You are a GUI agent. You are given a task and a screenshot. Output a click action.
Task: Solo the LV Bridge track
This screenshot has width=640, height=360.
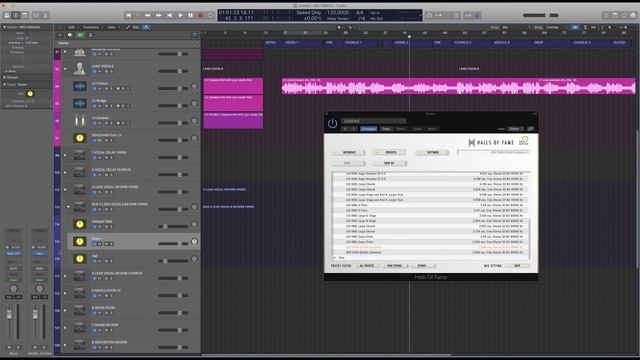pos(111,106)
